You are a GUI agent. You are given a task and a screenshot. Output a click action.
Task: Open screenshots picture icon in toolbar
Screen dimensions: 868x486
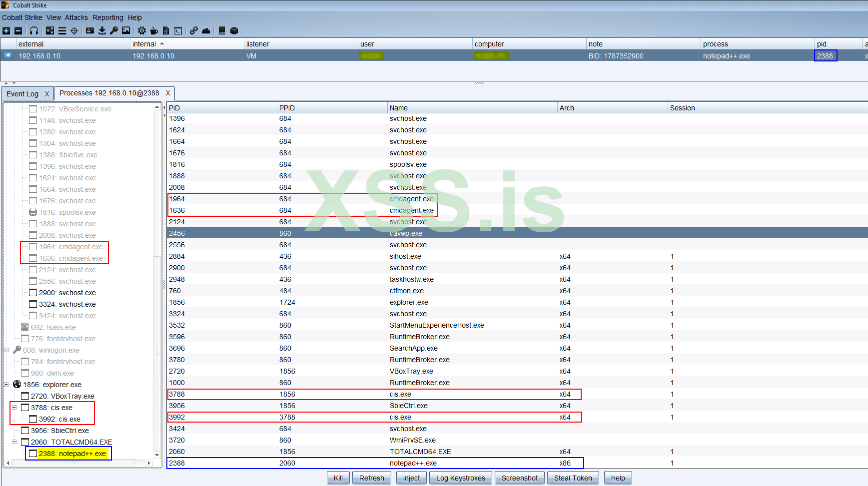pyautogui.click(x=126, y=31)
